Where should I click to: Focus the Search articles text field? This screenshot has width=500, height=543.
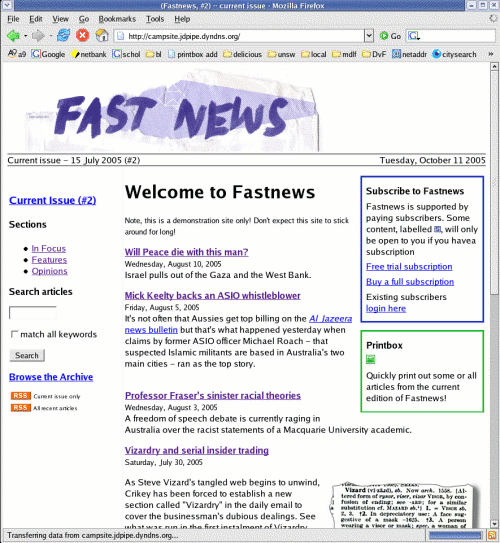click(33, 312)
